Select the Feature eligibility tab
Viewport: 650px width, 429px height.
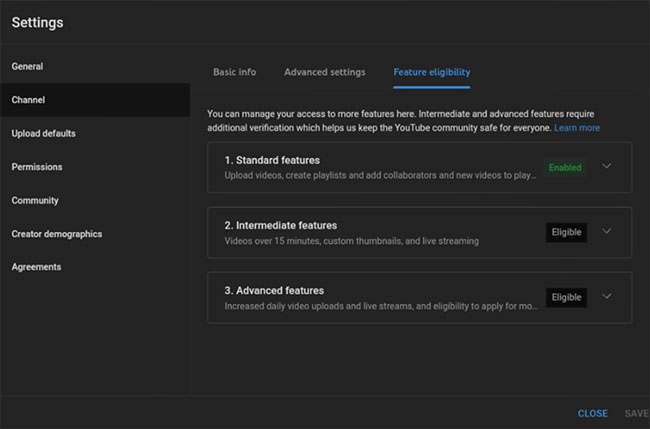click(x=432, y=72)
